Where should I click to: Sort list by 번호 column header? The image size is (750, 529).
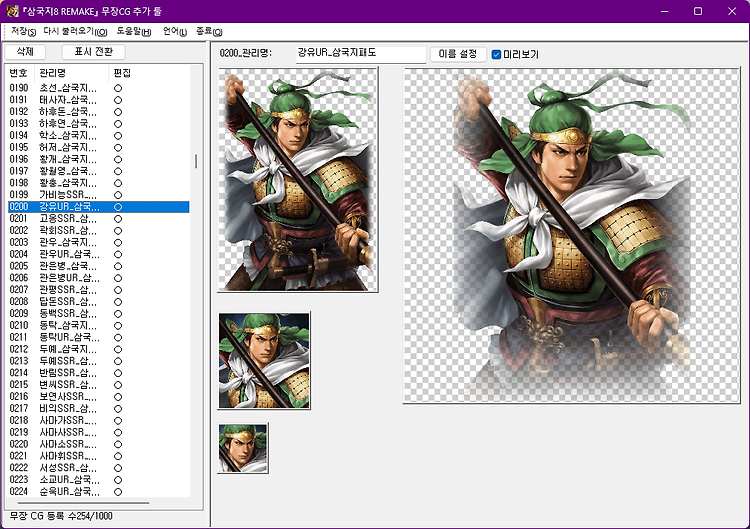pos(19,73)
